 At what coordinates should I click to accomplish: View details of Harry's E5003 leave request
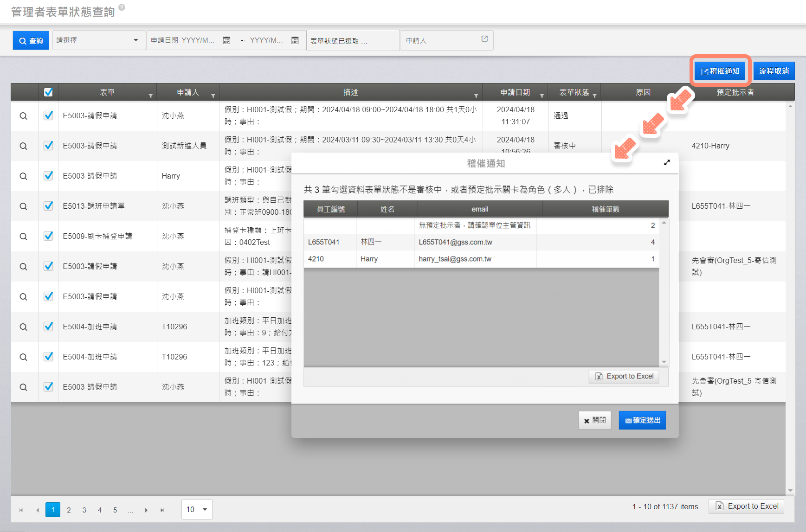pos(23,176)
